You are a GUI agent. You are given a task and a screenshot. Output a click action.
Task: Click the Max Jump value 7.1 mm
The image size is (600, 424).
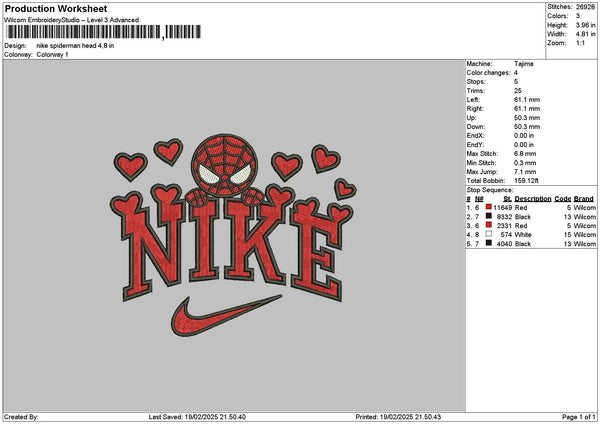tap(525, 172)
